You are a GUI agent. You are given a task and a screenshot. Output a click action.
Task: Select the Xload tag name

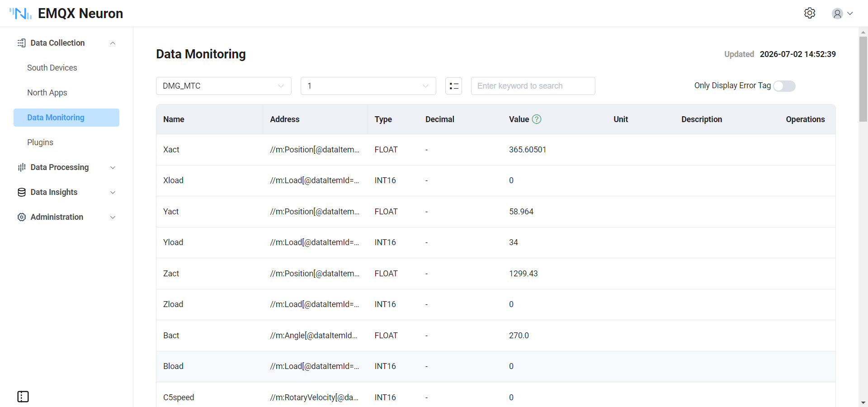pyautogui.click(x=173, y=180)
